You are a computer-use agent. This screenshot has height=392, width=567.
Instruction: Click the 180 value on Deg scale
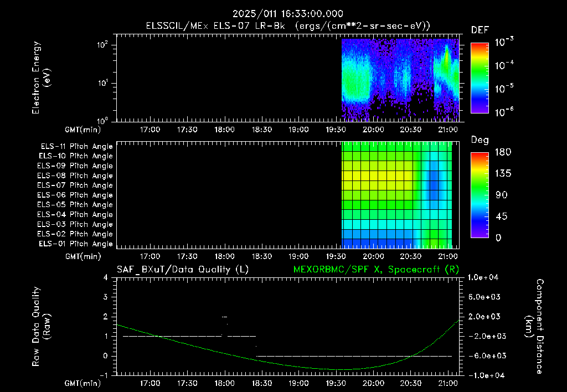tap(503, 152)
